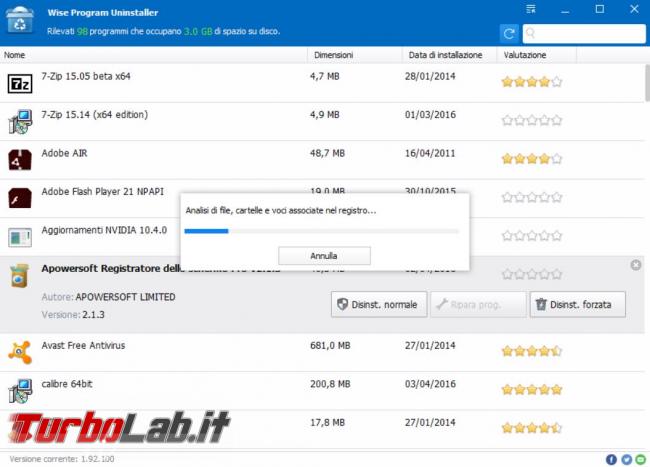Open the Facebook share icon

coord(611,459)
